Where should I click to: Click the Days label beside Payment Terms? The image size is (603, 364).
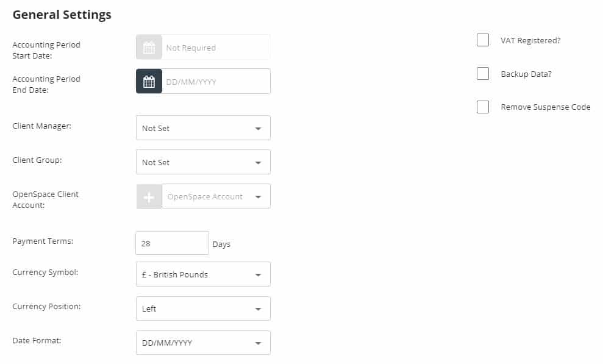click(221, 244)
